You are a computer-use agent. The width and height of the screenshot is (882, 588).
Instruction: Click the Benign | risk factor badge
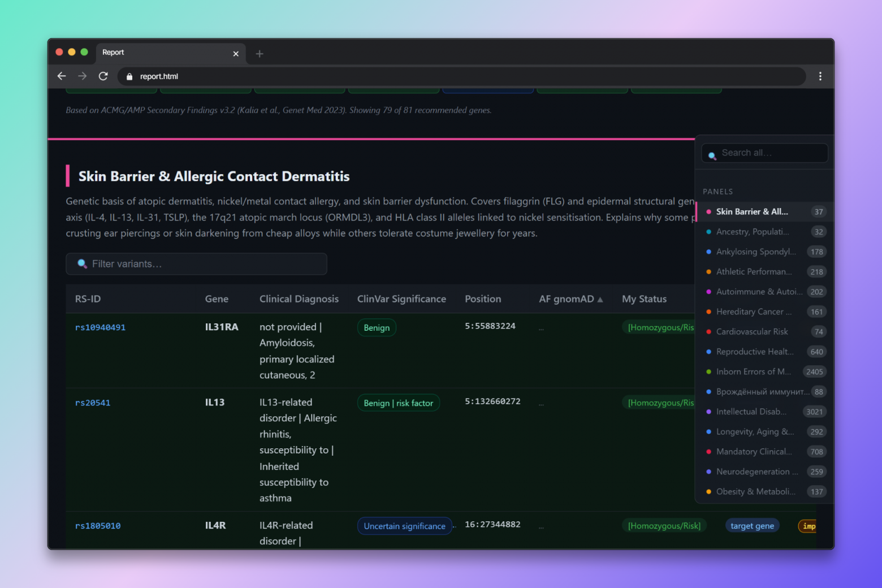pos(399,403)
